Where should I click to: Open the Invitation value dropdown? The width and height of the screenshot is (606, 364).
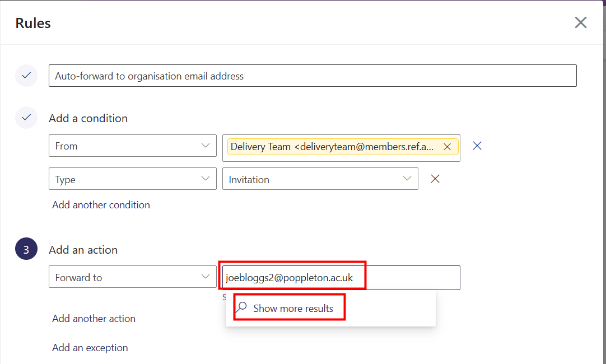click(x=320, y=179)
